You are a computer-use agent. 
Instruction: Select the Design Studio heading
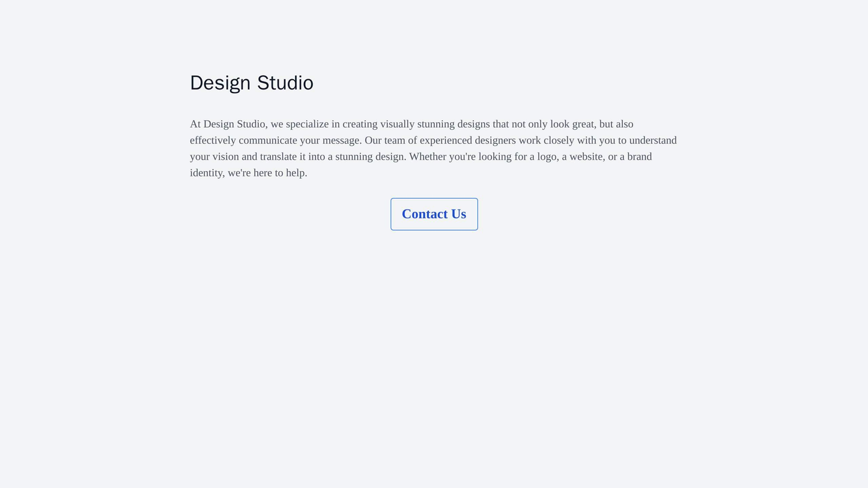pos(251,83)
